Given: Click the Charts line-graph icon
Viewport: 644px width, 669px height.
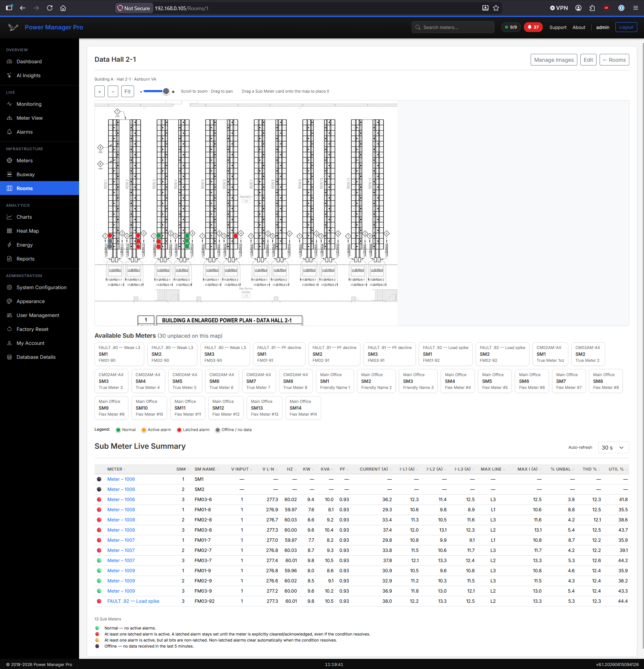Looking at the screenshot, I should click(x=9, y=217).
